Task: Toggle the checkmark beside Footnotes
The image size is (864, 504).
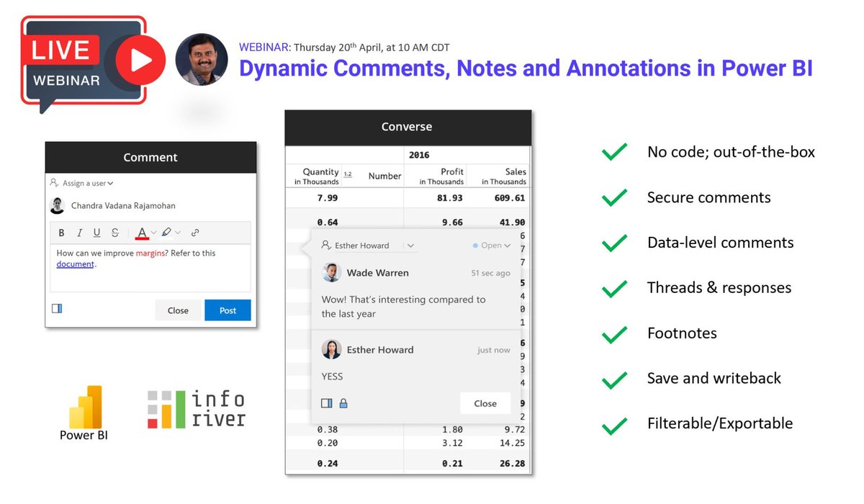Action: [x=614, y=333]
